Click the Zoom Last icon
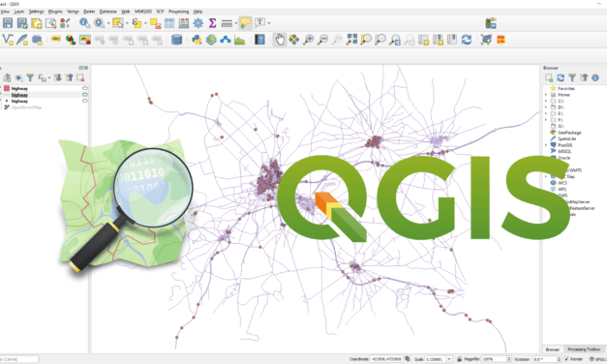Viewport: 607px width, 364px height. click(395, 40)
